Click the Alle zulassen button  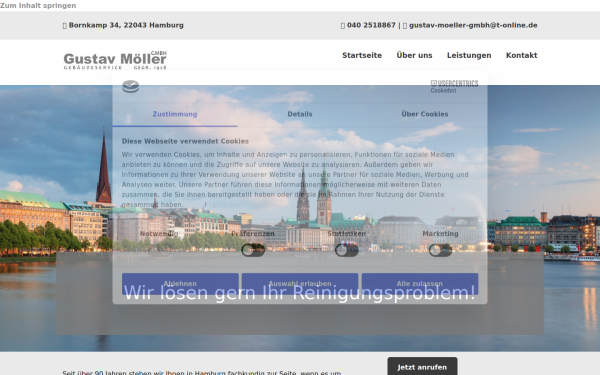[x=420, y=284]
